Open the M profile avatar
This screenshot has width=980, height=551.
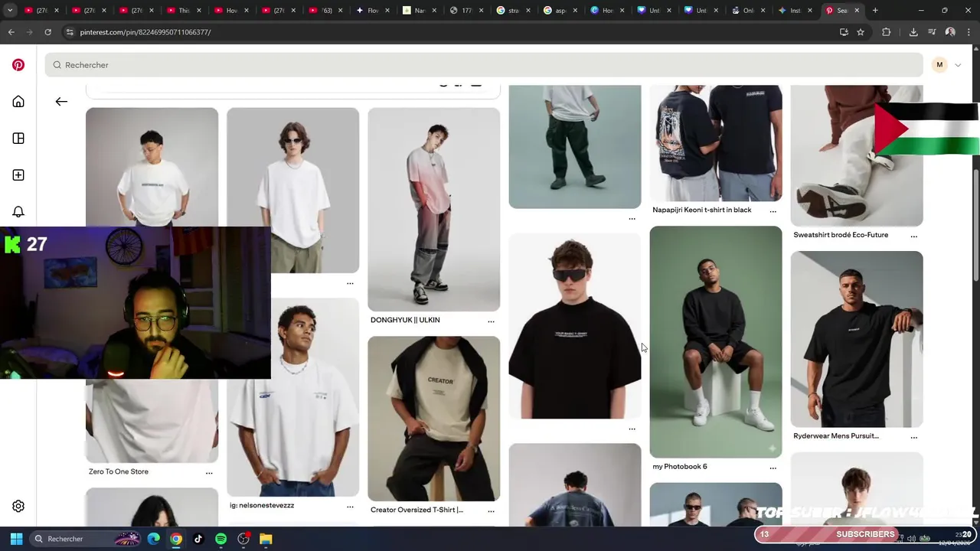(x=939, y=65)
